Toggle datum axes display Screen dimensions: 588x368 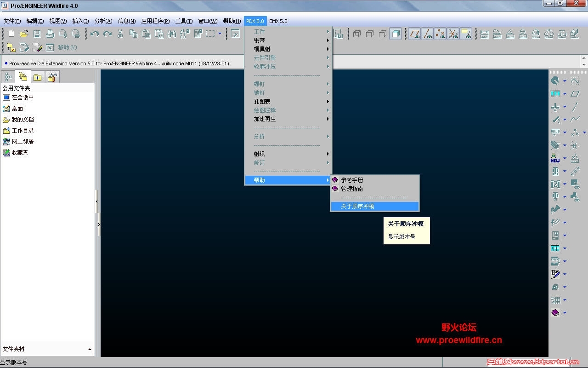point(428,34)
